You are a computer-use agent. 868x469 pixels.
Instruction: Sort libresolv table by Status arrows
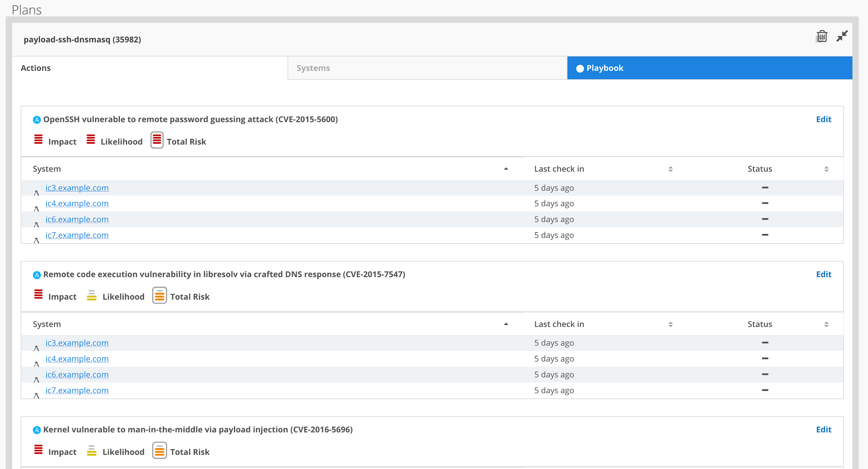click(826, 324)
